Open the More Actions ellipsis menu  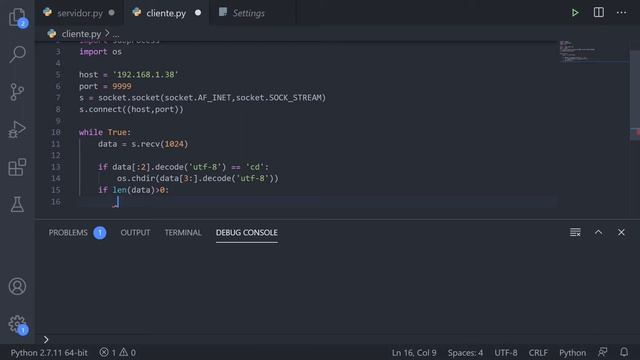[x=621, y=13]
